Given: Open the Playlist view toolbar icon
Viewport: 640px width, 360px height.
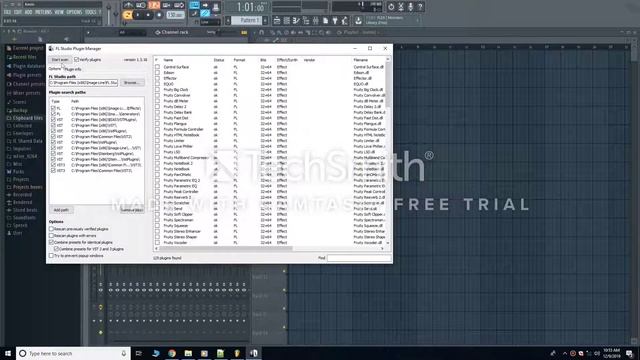Looking at the screenshot, I should [x=277, y=20].
